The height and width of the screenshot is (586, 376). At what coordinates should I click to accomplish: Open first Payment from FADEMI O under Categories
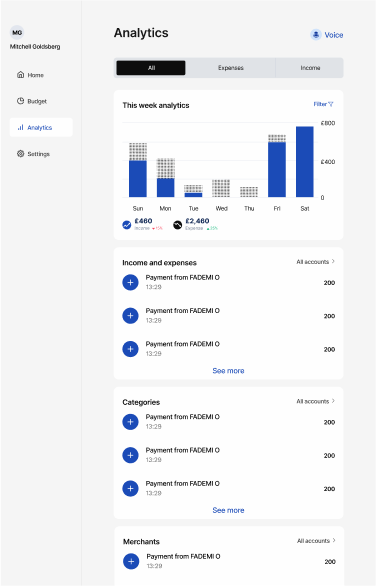[228, 422]
